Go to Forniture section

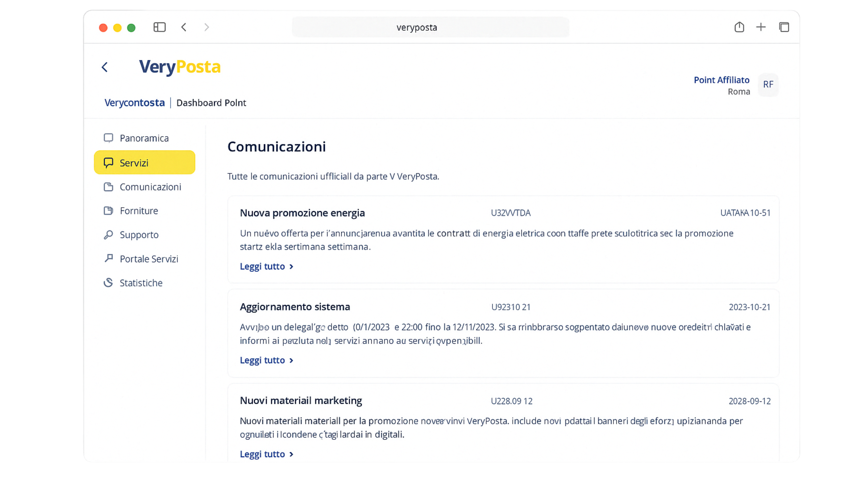click(145, 211)
